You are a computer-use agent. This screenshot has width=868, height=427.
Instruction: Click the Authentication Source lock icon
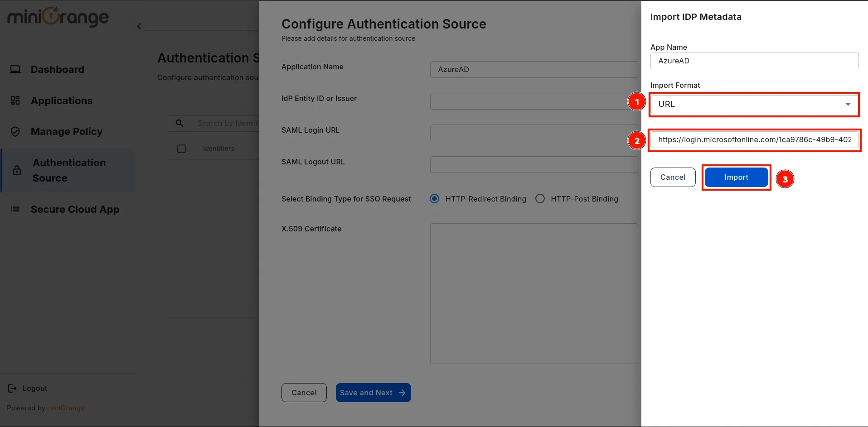point(17,170)
